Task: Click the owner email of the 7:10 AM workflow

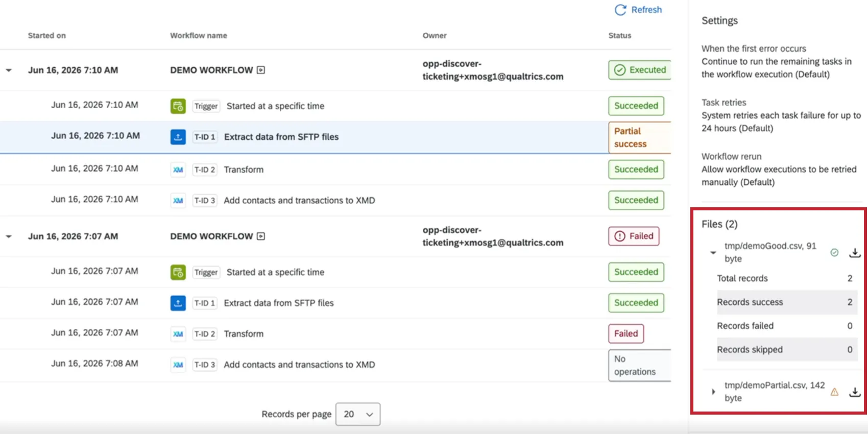Action: click(x=493, y=70)
